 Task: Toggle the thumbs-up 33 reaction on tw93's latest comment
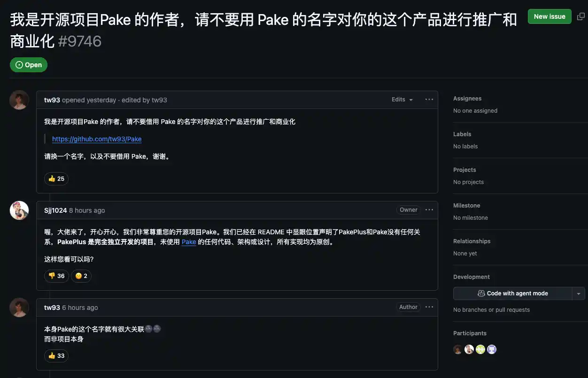[56, 355]
